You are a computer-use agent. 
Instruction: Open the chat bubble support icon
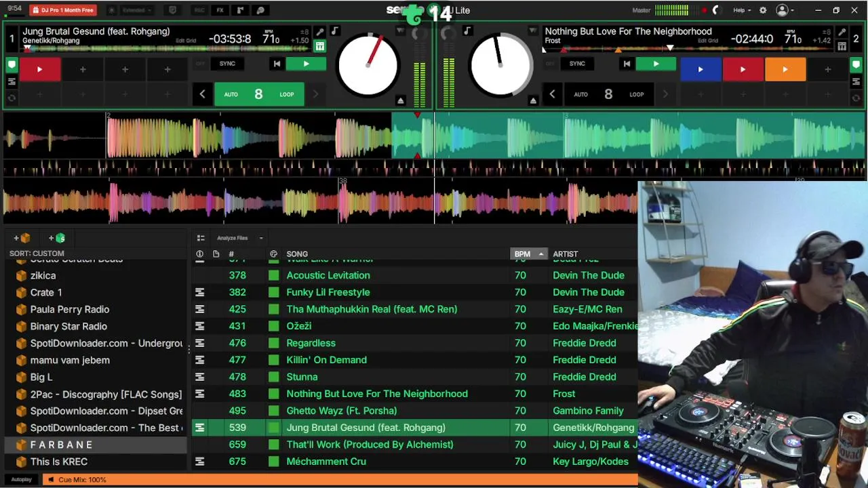coord(260,10)
